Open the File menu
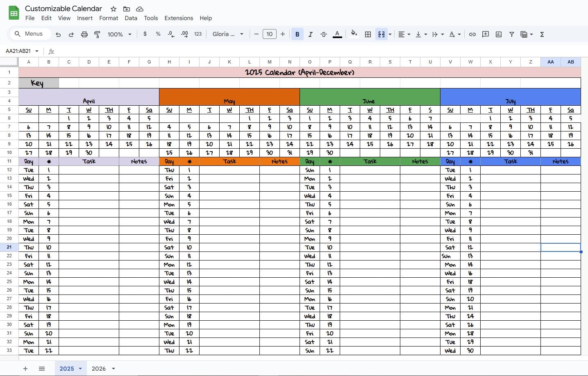The width and height of the screenshot is (588, 376). pyautogui.click(x=30, y=18)
